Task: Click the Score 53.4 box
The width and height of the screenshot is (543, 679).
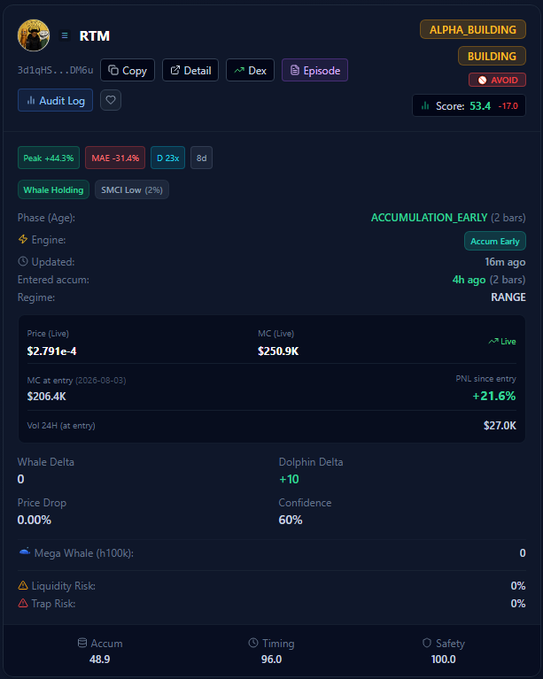Action: point(469,106)
